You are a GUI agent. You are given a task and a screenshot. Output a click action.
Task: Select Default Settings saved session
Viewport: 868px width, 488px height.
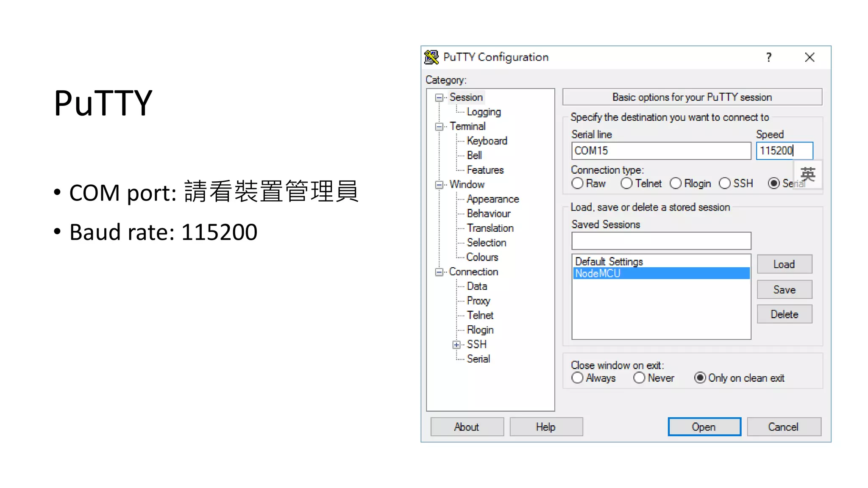tap(661, 261)
